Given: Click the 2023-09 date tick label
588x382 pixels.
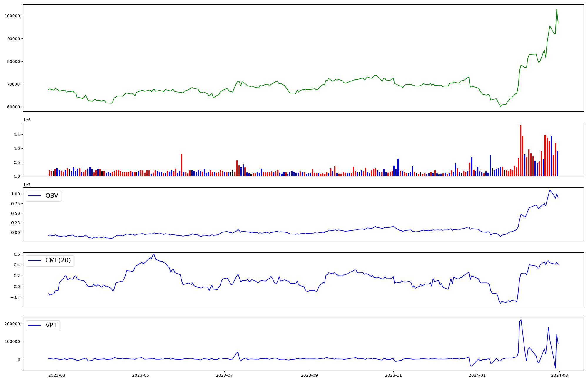Looking at the screenshot, I should coord(309,375).
